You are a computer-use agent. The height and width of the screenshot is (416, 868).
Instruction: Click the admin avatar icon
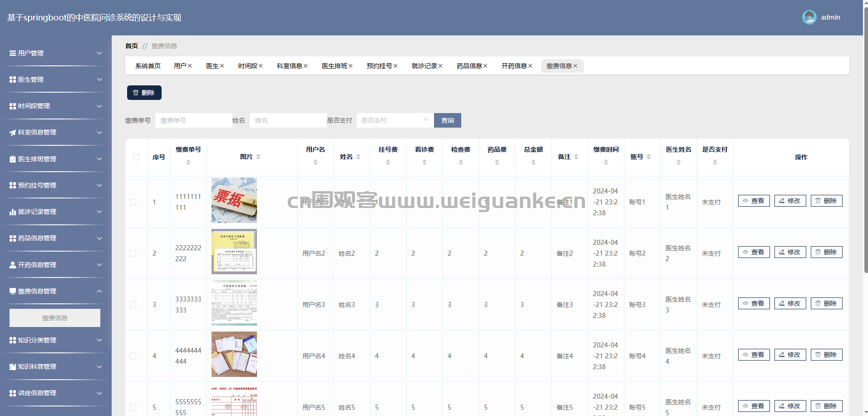[809, 17]
